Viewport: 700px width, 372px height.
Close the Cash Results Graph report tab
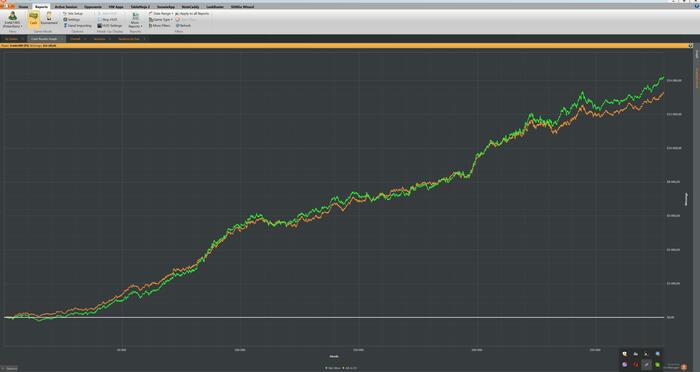[62, 39]
